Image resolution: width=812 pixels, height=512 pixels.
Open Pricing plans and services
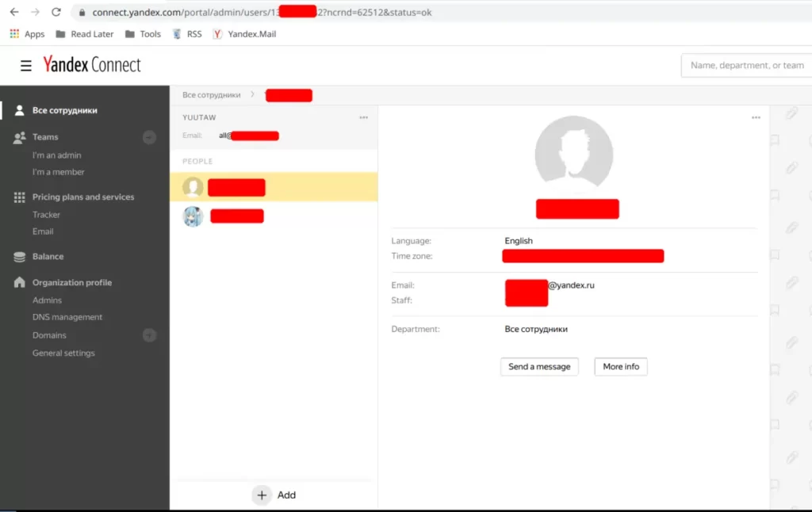coord(82,197)
